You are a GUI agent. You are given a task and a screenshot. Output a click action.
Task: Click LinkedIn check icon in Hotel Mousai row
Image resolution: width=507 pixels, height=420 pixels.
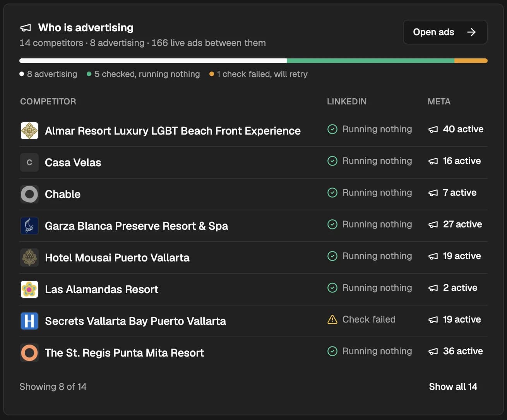pyautogui.click(x=332, y=256)
